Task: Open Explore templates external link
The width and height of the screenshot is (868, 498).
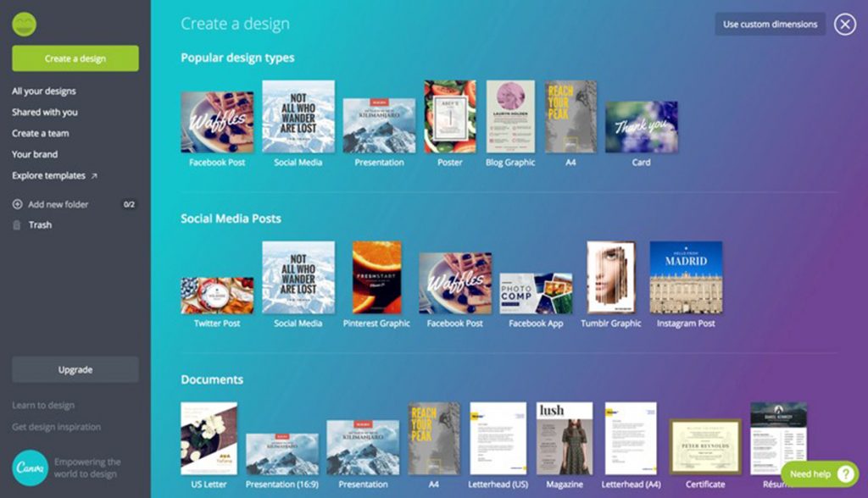Action: pyautogui.click(x=54, y=176)
